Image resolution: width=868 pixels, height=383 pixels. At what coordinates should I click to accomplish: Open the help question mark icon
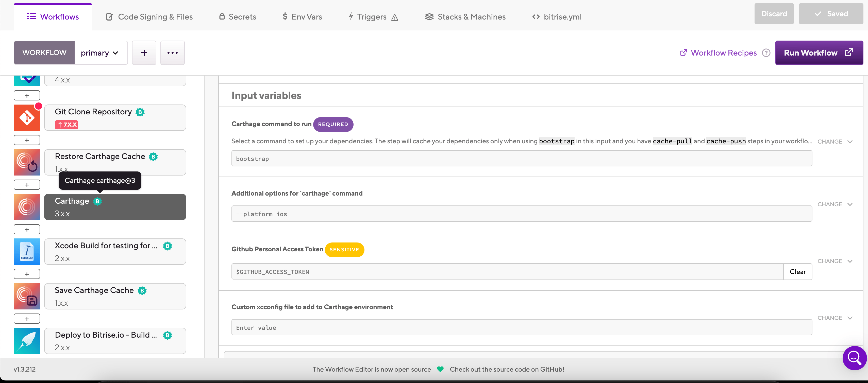point(766,53)
